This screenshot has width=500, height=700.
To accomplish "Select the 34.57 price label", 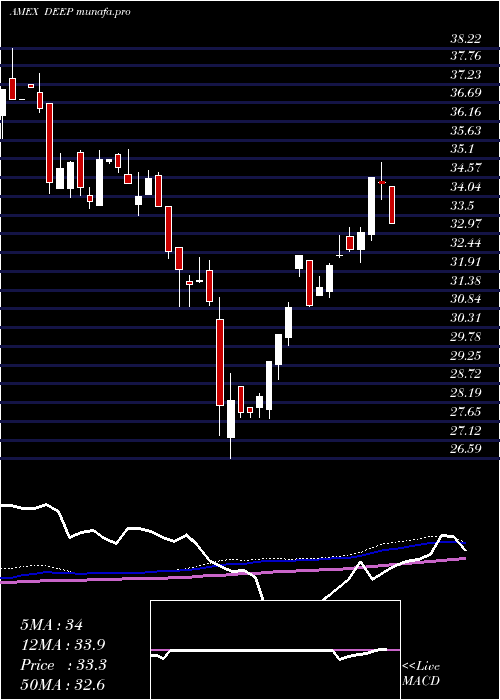I will pyautogui.click(x=466, y=168).
